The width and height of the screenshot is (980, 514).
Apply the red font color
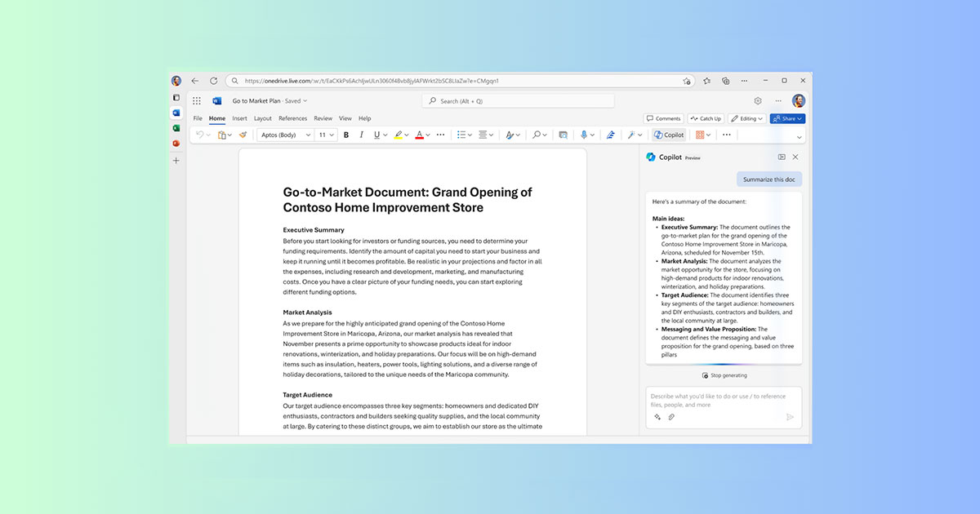coord(419,135)
